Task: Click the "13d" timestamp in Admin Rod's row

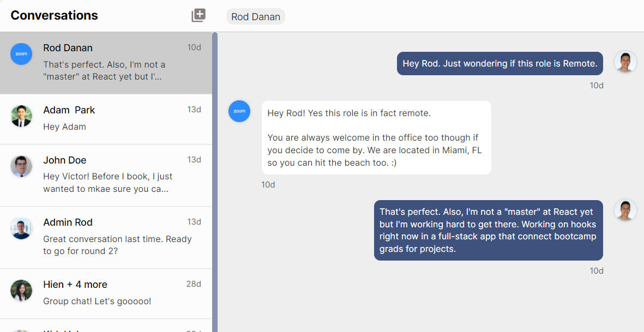Action: (x=194, y=222)
